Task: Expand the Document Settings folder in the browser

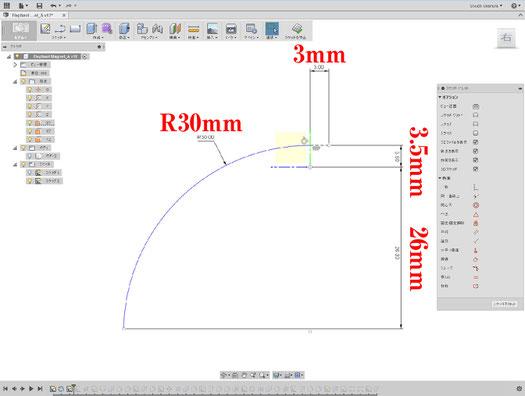Action: (15, 65)
